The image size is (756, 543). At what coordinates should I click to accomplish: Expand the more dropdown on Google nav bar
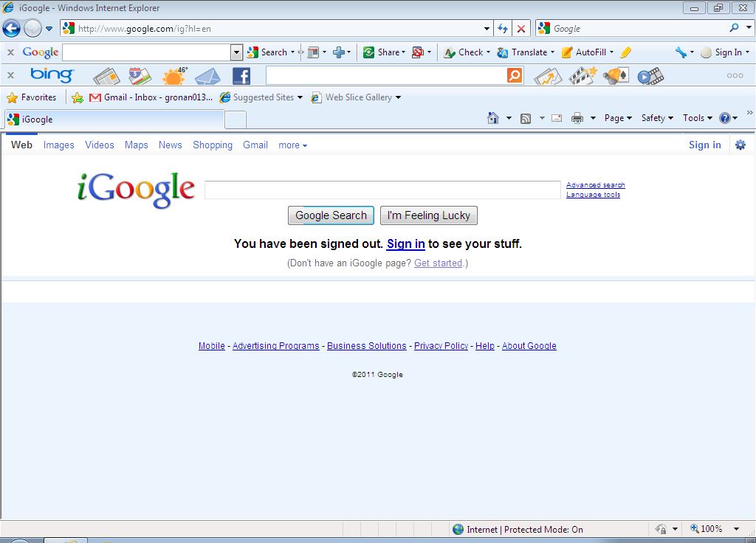(292, 145)
